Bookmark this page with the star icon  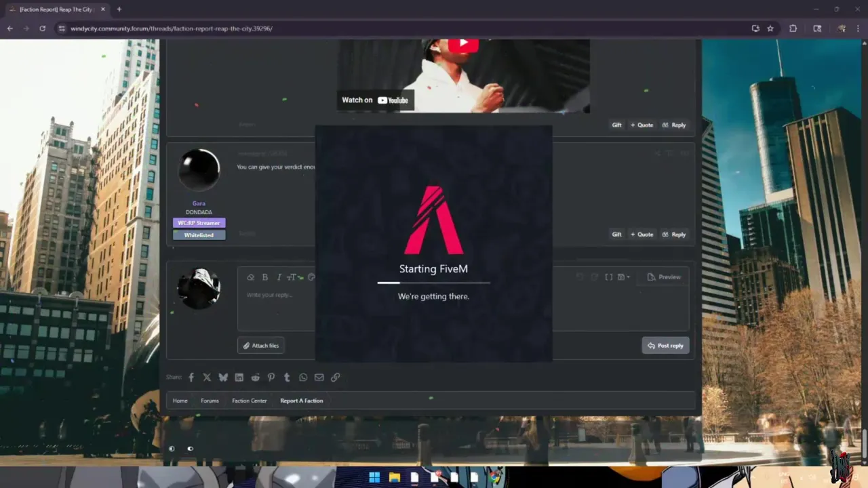[770, 28]
